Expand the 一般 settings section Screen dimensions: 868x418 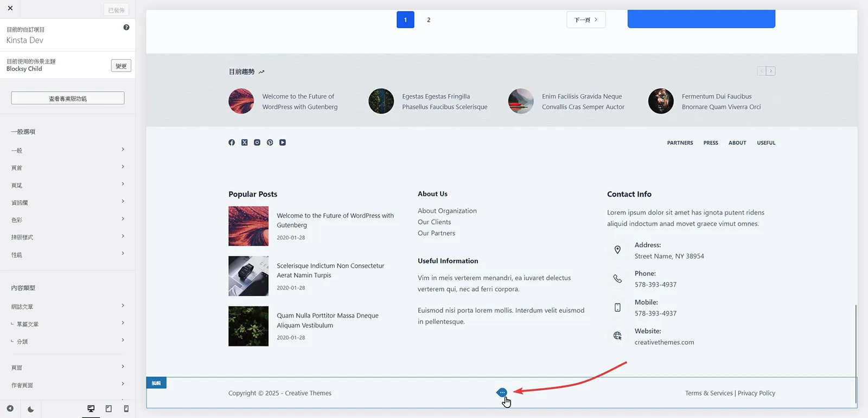tap(68, 150)
